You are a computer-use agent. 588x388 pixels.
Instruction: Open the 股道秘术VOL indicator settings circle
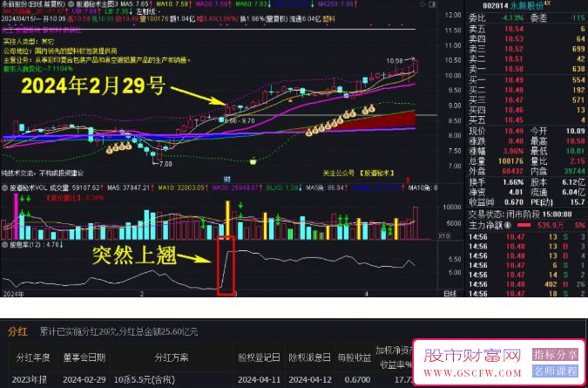tap(5, 187)
